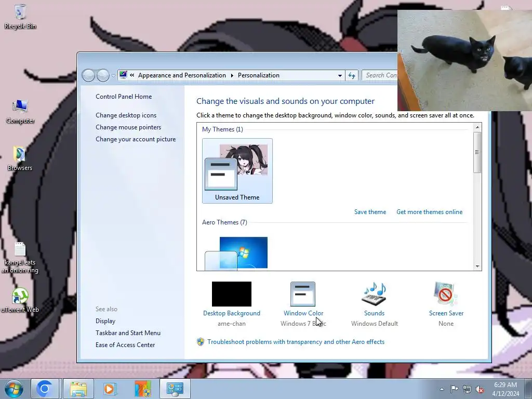This screenshot has width=532, height=399.
Task: Open Windows Explorer from the taskbar
Action: [x=78, y=389]
